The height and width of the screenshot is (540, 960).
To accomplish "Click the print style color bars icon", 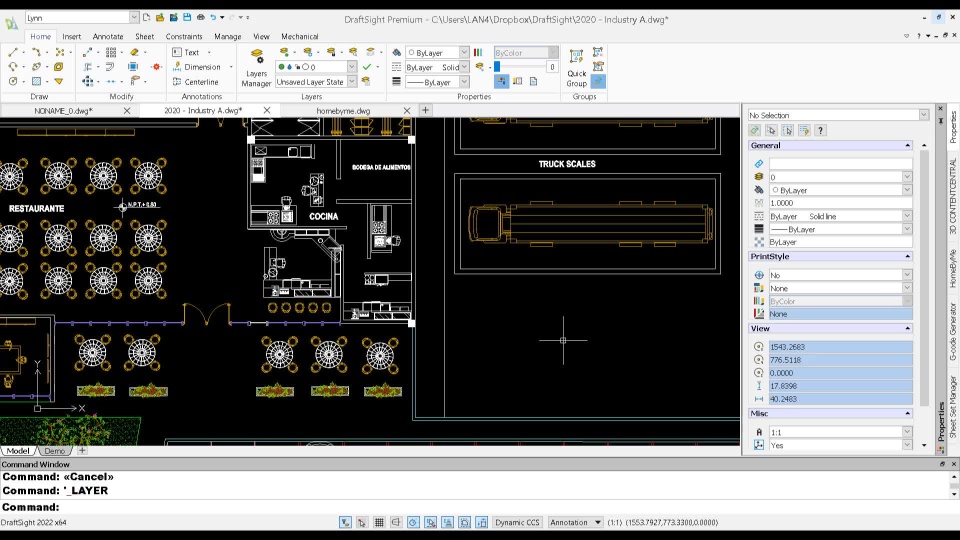I will [x=478, y=53].
